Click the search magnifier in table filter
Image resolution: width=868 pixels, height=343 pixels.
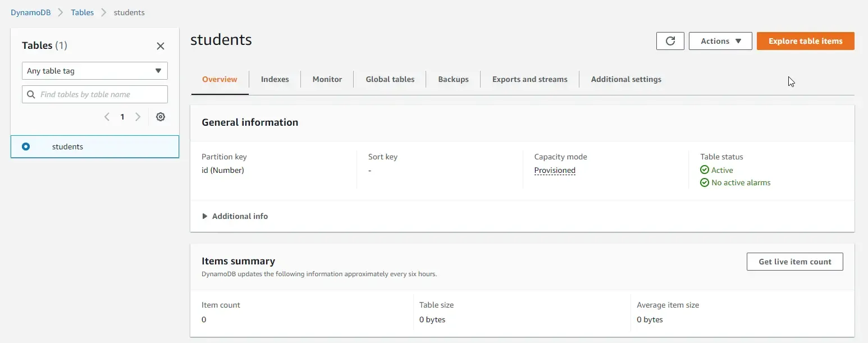[31, 94]
